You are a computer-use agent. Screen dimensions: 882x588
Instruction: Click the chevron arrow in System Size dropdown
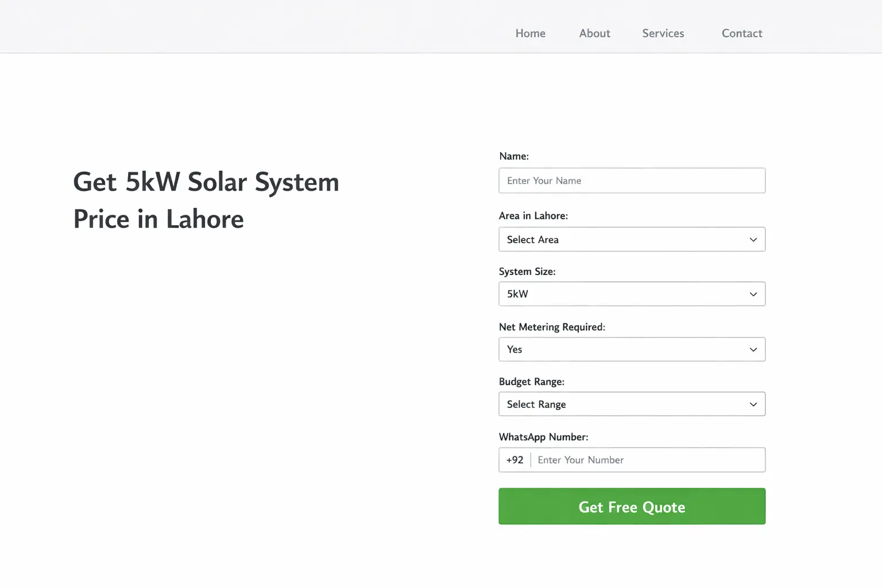pos(753,294)
